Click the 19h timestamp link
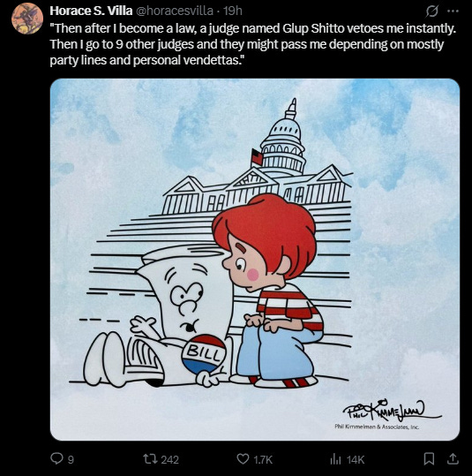 pos(233,11)
